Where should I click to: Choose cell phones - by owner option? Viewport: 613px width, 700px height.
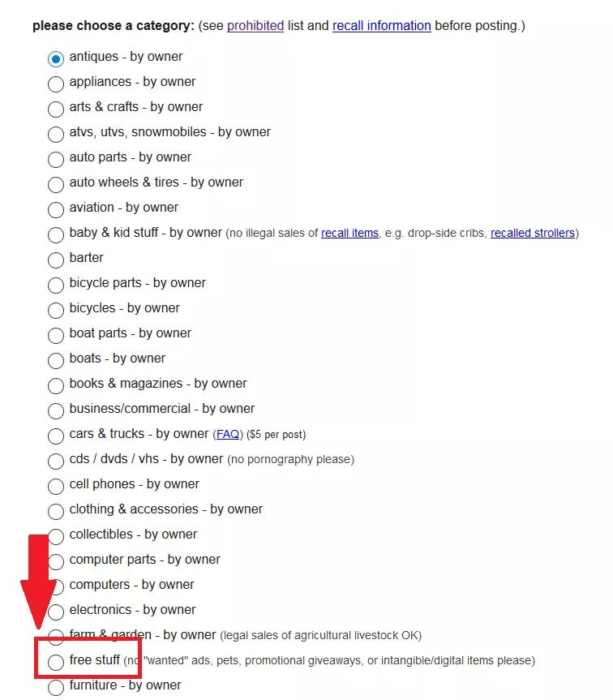[56, 486]
